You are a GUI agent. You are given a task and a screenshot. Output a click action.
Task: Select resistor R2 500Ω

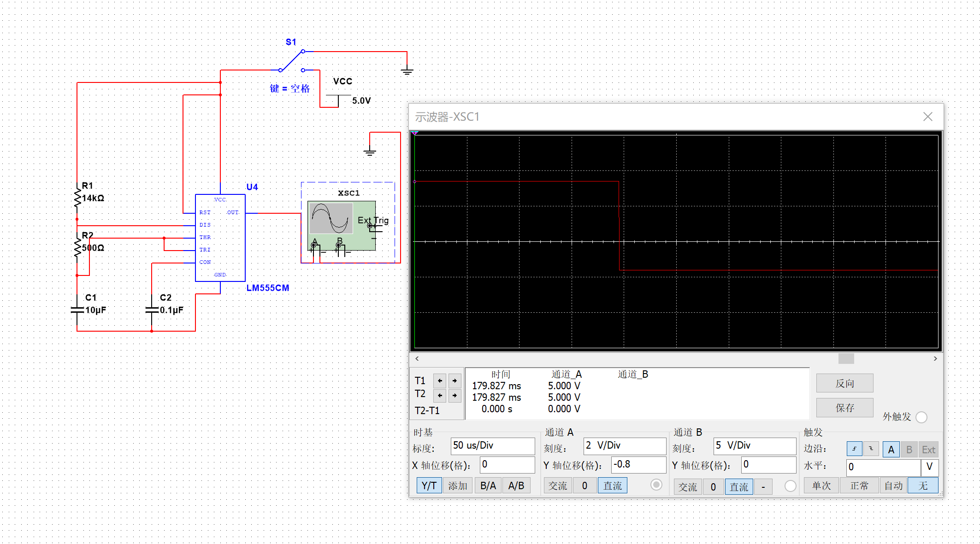click(77, 248)
